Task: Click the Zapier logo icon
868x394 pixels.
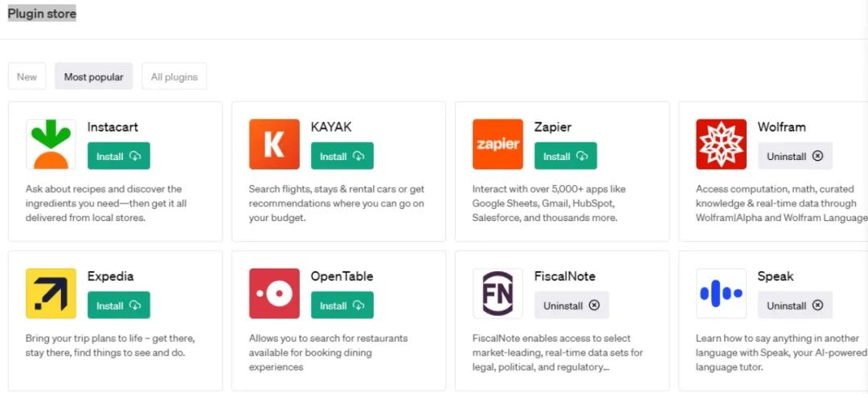Action: point(497,145)
